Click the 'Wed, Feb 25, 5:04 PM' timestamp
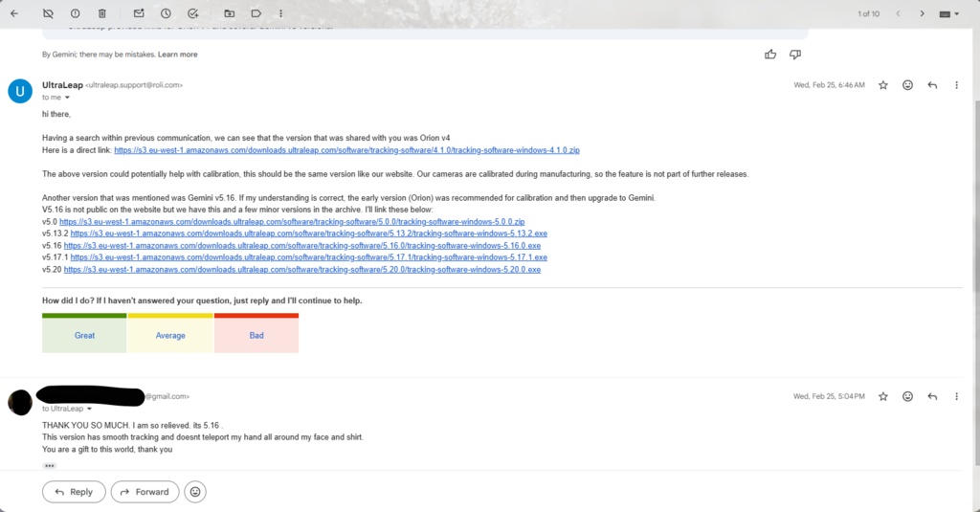The height and width of the screenshot is (512, 980). click(830, 396)
